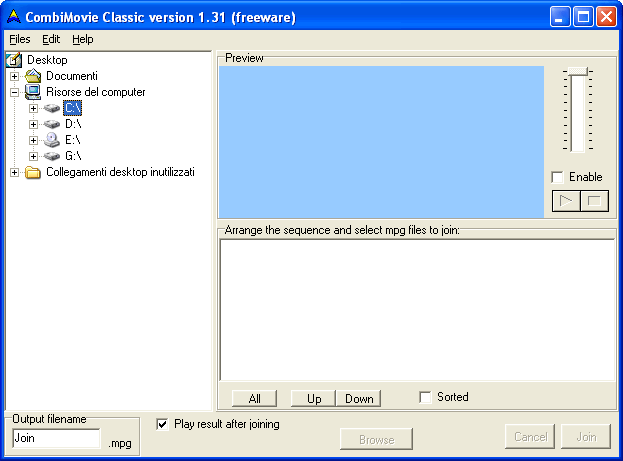The height and width of the screenshot is (461, 623).
Task: Expand the C:\ drive node
Action: pyautogui.click(x=33, y=108)
